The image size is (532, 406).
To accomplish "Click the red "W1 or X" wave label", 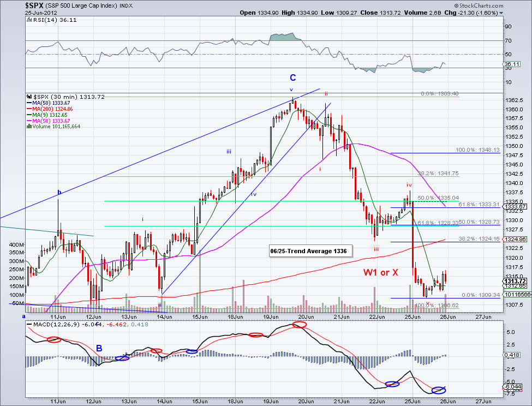I will [x=380, y=272].
